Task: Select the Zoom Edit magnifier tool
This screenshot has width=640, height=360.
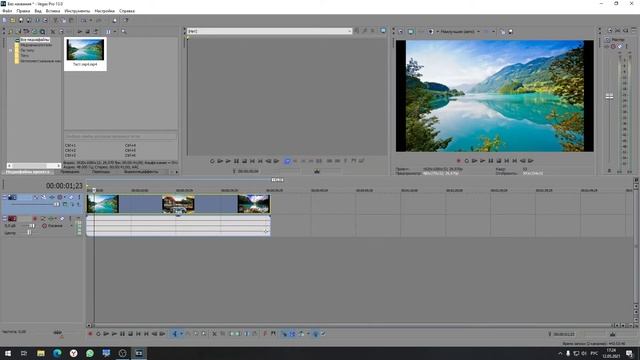Action: 204,334
